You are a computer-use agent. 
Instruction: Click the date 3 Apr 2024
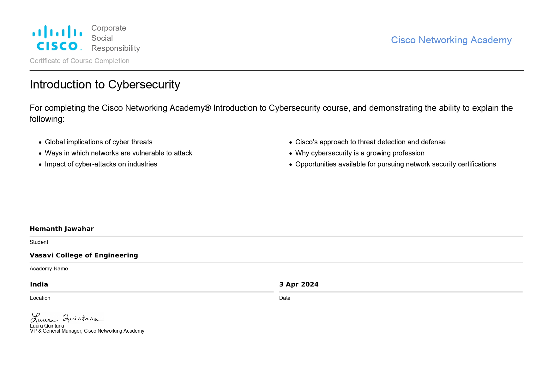[299, 284]
